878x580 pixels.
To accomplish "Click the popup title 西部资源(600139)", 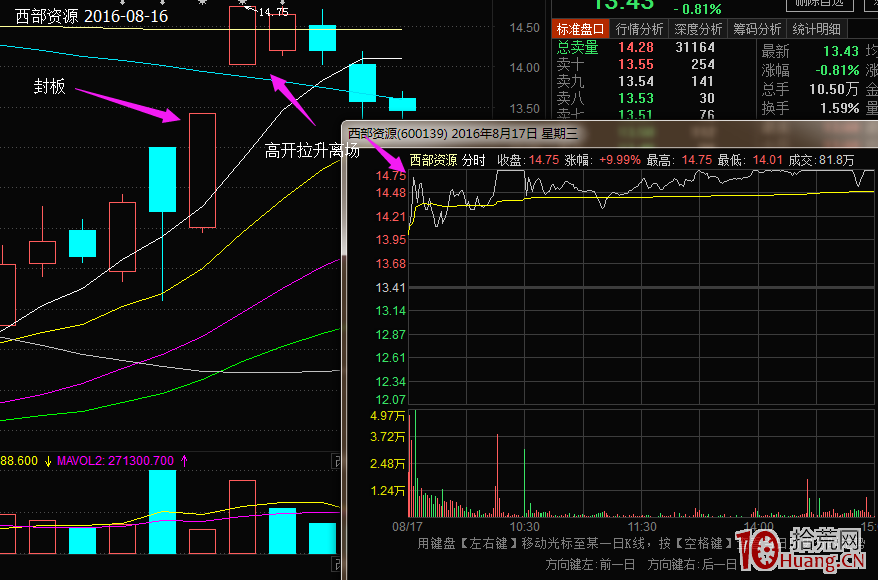I will click(398, 134).
